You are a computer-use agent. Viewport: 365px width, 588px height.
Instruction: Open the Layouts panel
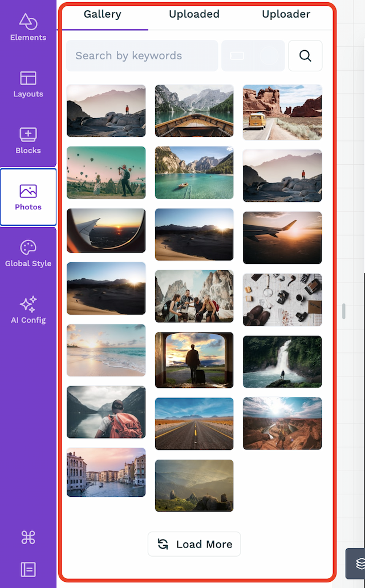(x=28, y=84)
